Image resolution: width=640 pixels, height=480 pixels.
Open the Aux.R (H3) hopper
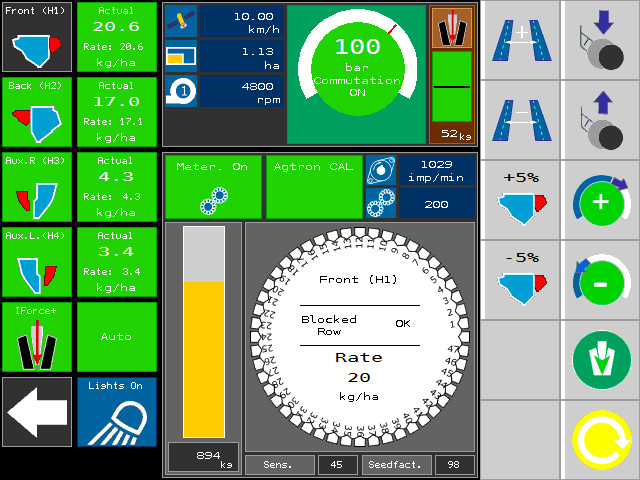click(37, 187)
